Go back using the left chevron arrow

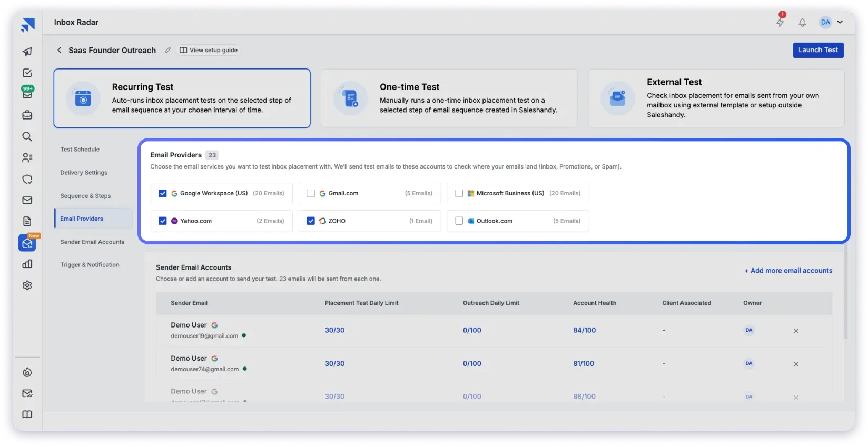pos(59,50)
